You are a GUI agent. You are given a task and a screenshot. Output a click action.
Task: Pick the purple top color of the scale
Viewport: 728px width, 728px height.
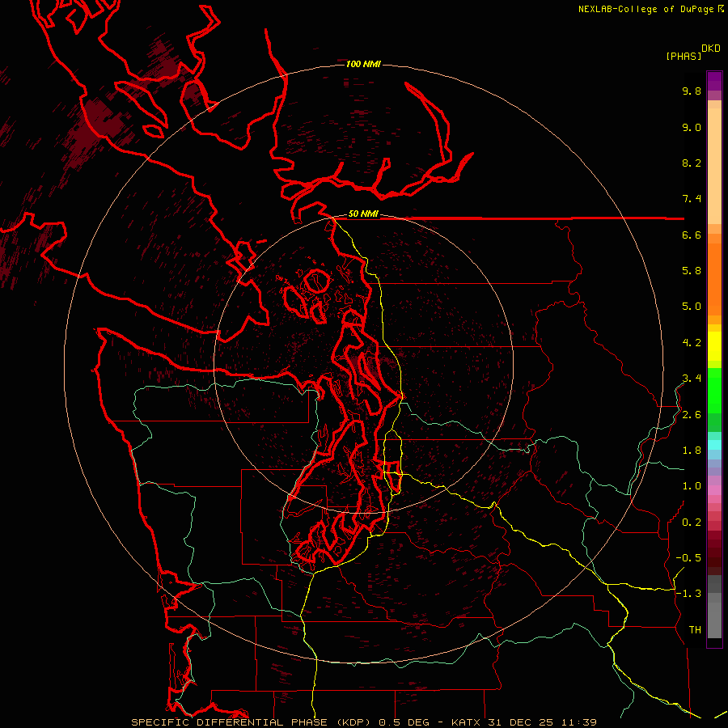point(714,81)
